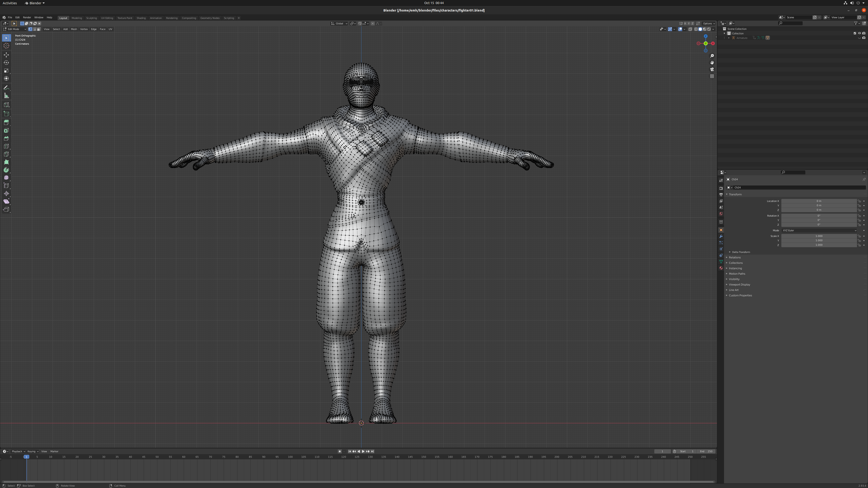
Task: Open the Physics properties tab
Action: point(721,249)
